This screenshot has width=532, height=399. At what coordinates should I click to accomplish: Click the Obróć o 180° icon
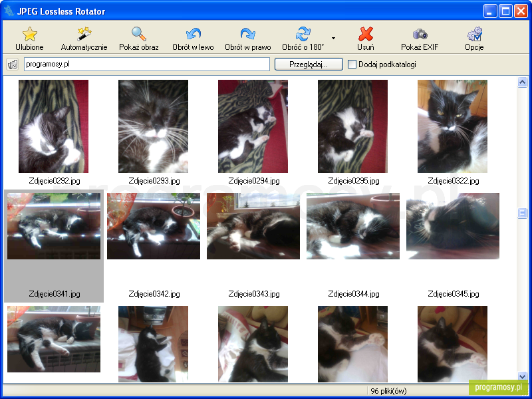click(x=303, y=34)
